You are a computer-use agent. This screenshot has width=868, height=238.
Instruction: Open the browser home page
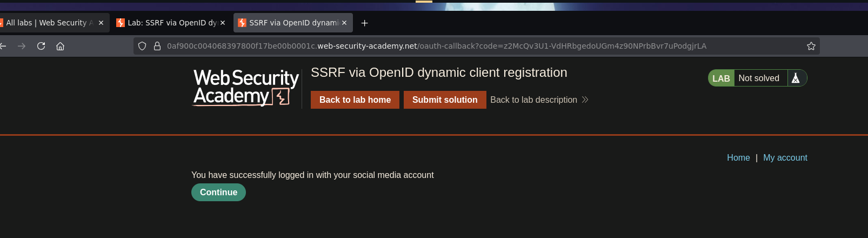pyautogui.click(x=61, y=46)
